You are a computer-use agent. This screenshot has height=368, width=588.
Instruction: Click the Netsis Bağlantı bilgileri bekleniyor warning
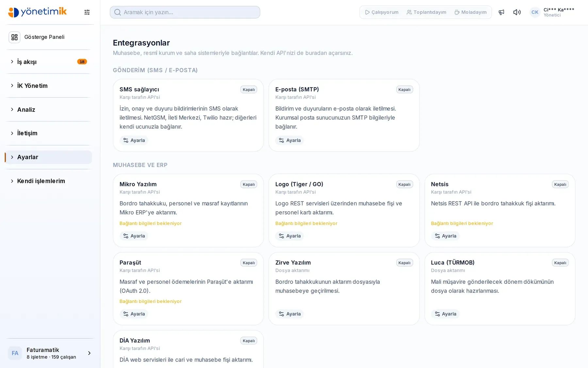pos(462,223)
